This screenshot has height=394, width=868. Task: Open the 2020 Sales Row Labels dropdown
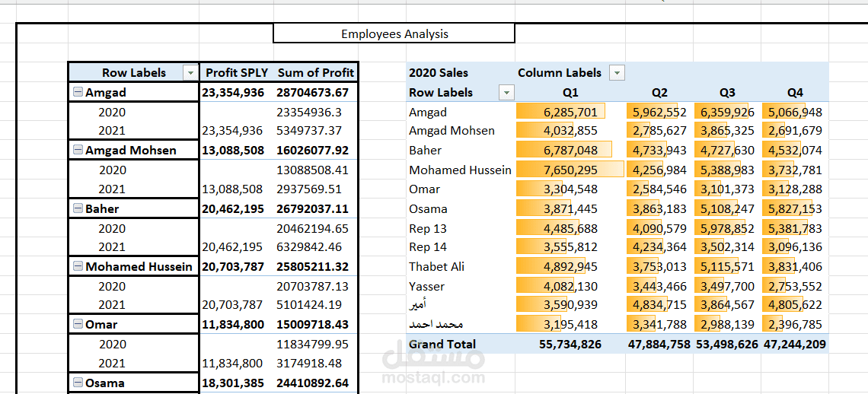pos(506,93)
